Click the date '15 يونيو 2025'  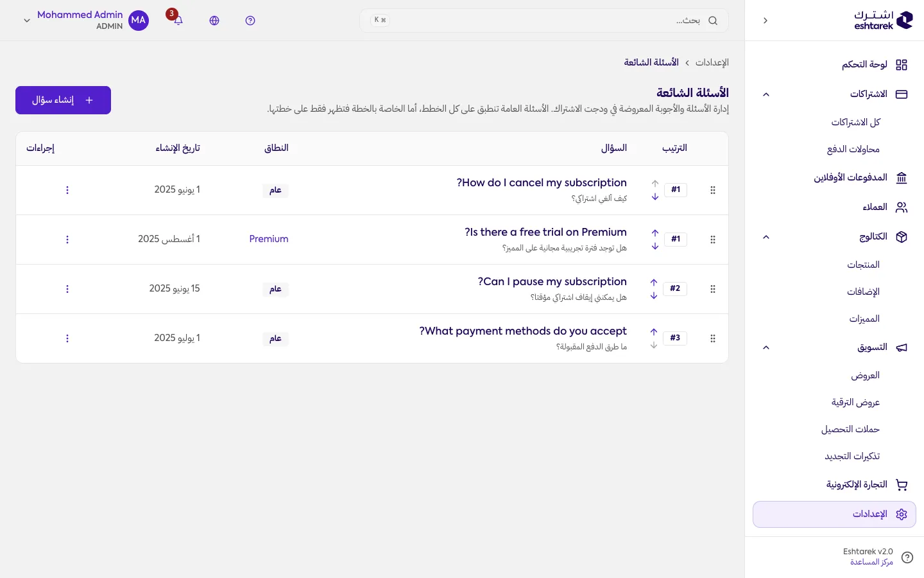[x=175, y=288]
